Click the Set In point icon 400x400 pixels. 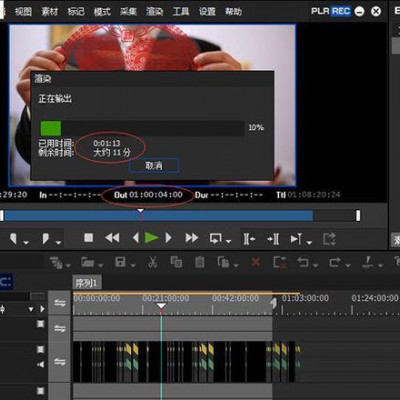[x=13, y=239]
